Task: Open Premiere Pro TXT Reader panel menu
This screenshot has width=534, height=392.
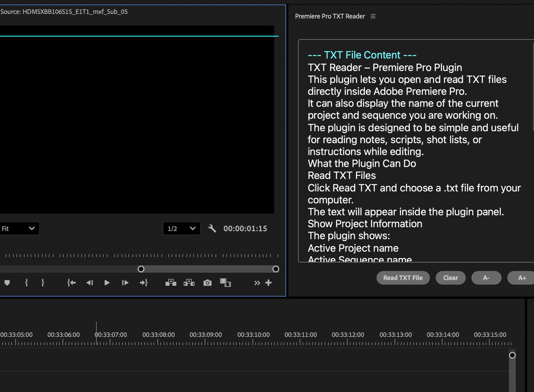Action: [373, 16]
